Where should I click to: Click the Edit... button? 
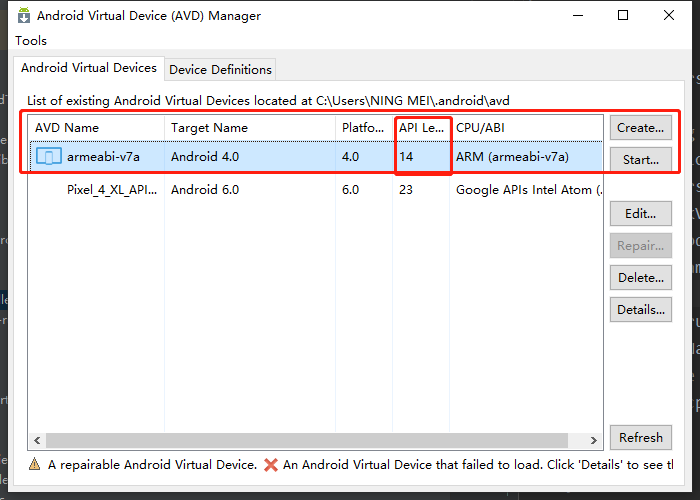click(x=641, y=213)
